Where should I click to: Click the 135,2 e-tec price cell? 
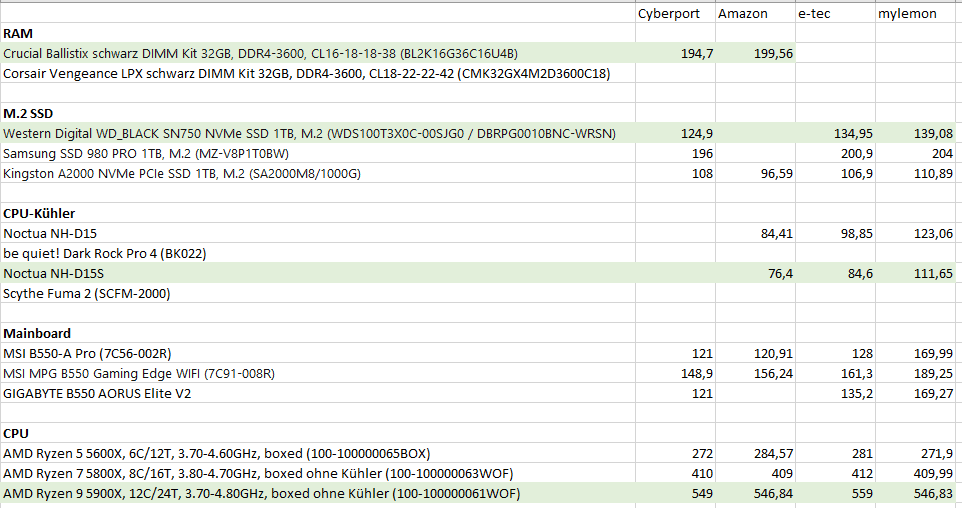835,393
